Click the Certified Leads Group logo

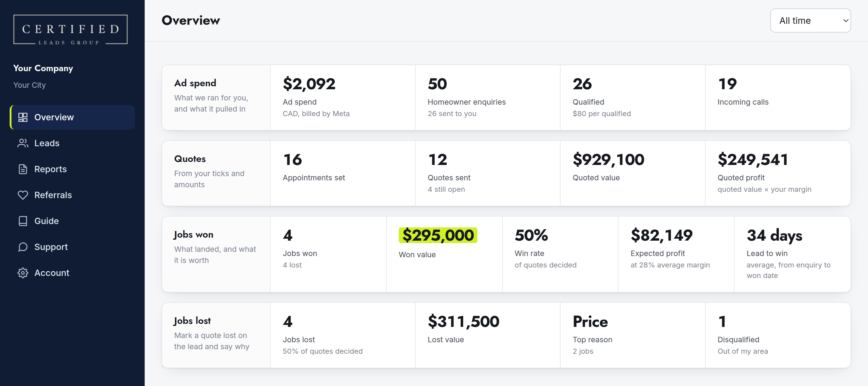[x=71, y=30]
